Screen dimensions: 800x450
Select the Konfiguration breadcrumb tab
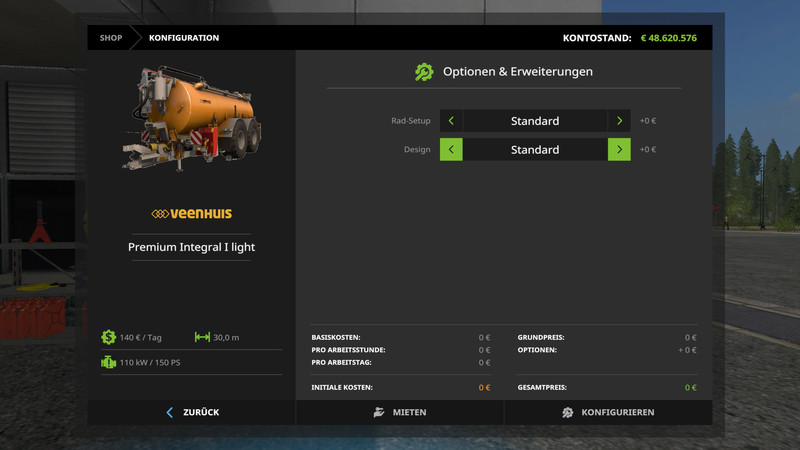(184, 38)
